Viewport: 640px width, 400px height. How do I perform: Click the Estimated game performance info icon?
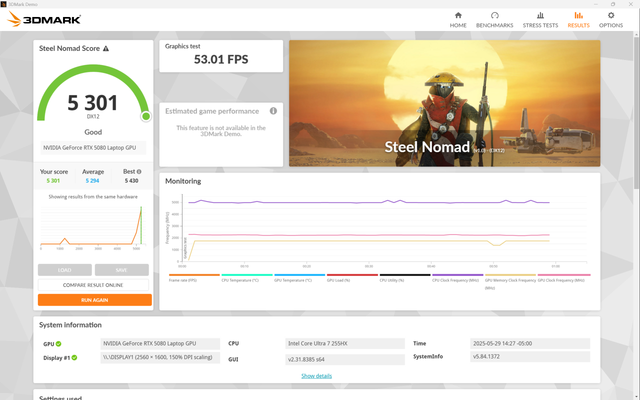(273, 111)
